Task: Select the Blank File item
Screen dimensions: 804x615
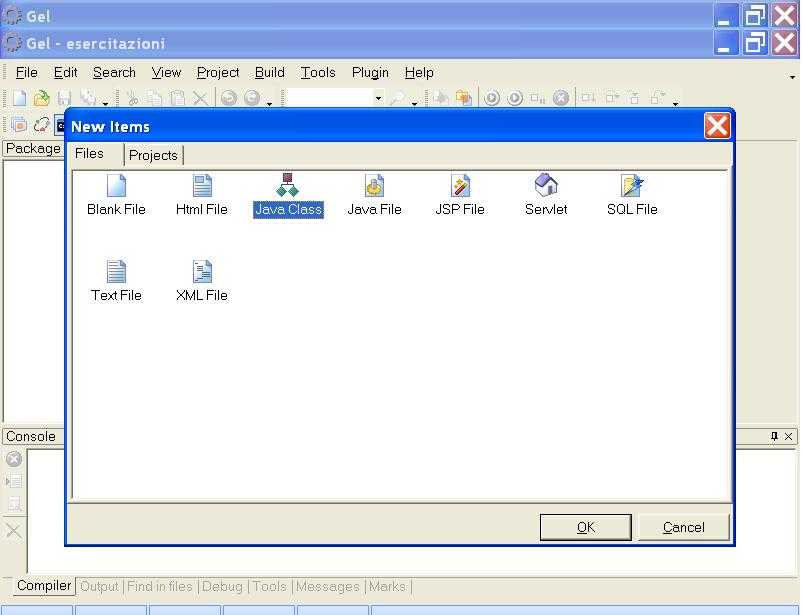Action: click(x=116, y=194)
